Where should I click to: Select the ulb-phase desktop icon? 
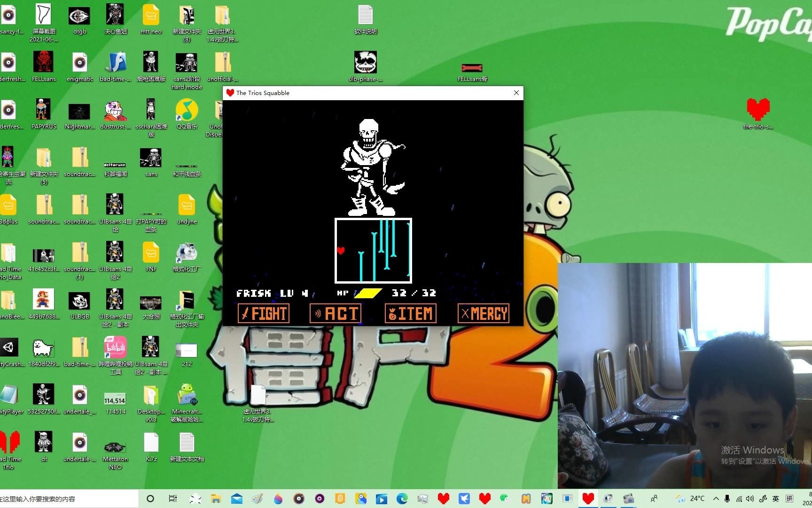pos(365,67)
